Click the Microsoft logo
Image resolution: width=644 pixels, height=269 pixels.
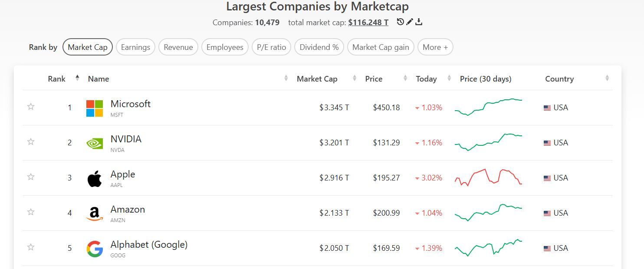pos(95,108)
